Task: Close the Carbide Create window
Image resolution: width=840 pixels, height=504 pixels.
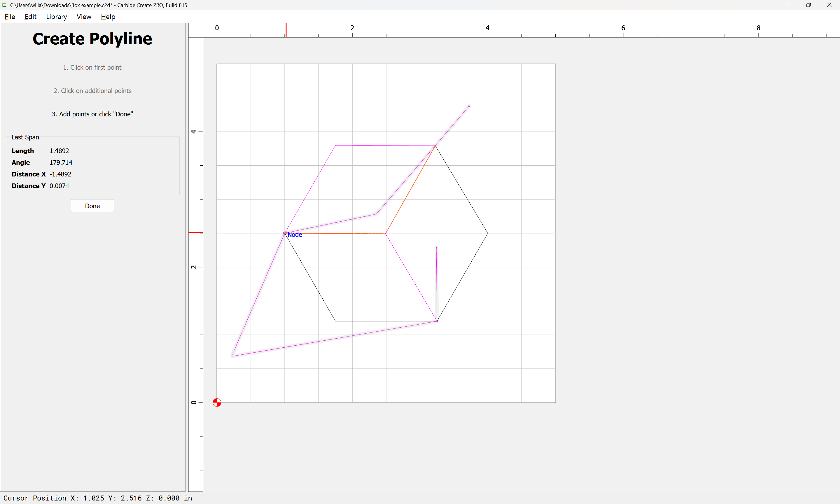Action: 829,5
